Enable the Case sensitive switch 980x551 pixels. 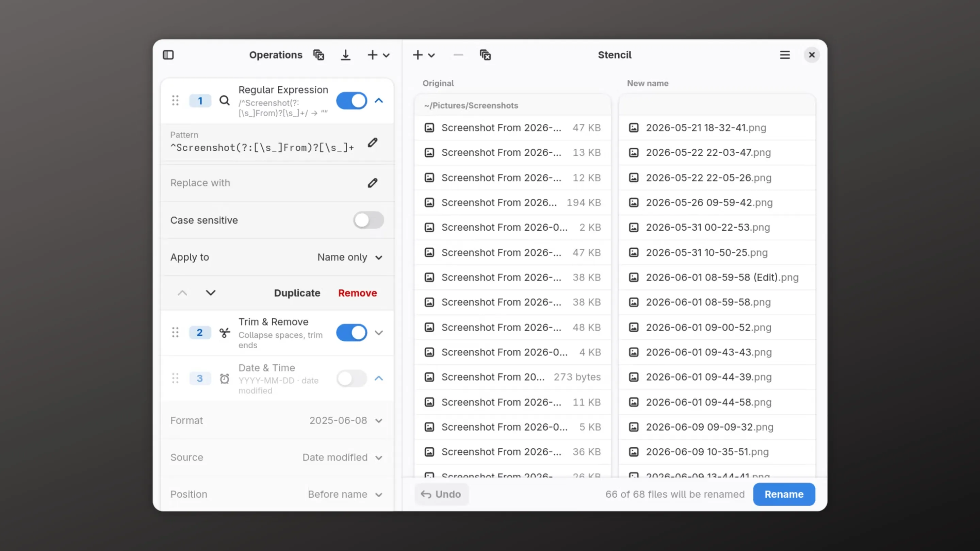pos(368,220)
